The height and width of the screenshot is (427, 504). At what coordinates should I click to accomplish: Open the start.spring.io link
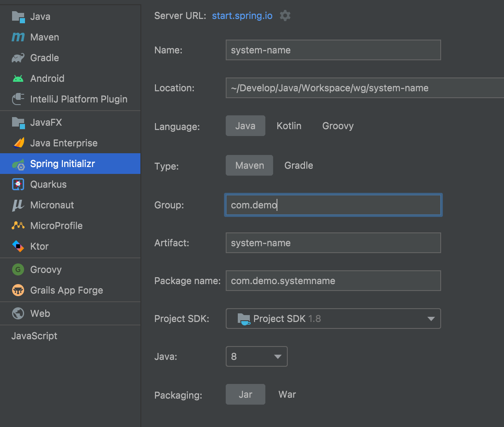point(242,16)
